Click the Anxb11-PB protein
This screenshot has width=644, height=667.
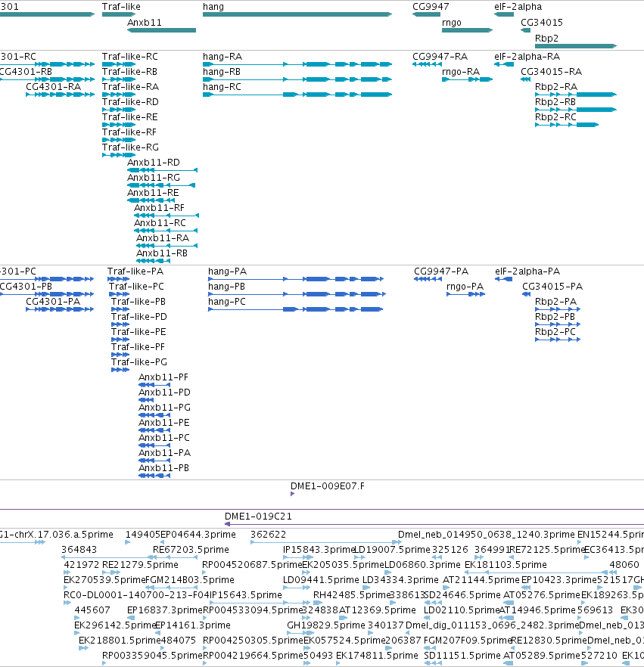click(x=154, y=476)
